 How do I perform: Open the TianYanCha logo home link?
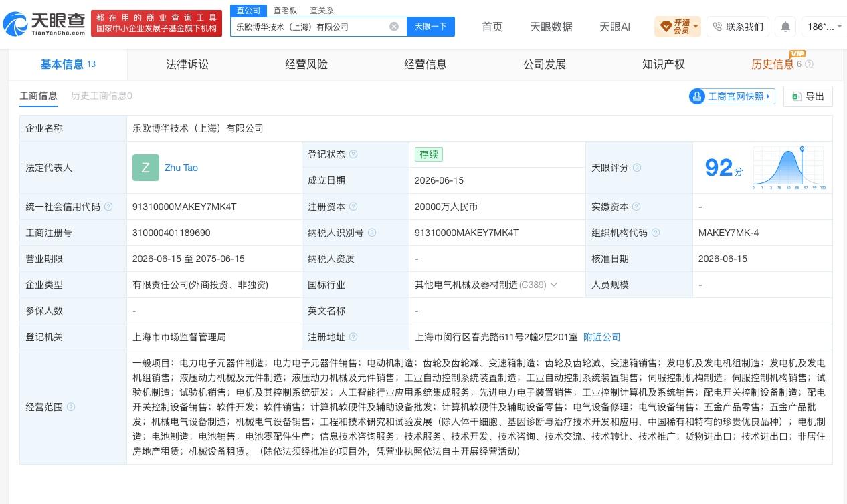point(44,23)
